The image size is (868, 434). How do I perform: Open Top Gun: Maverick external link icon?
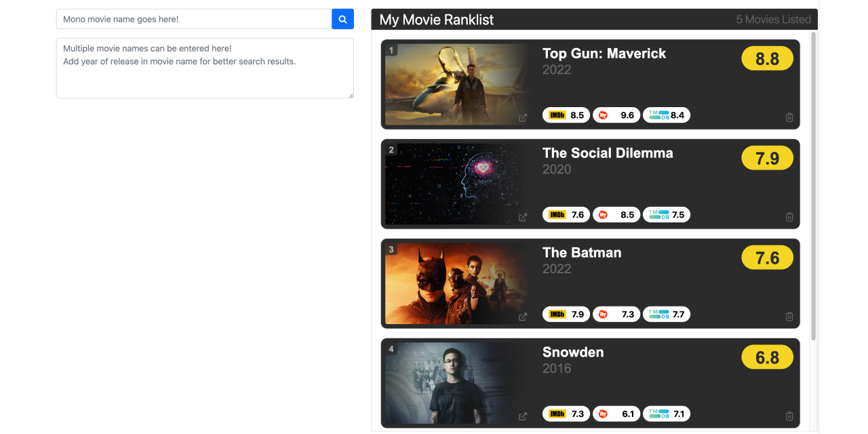tap(523, 118)
